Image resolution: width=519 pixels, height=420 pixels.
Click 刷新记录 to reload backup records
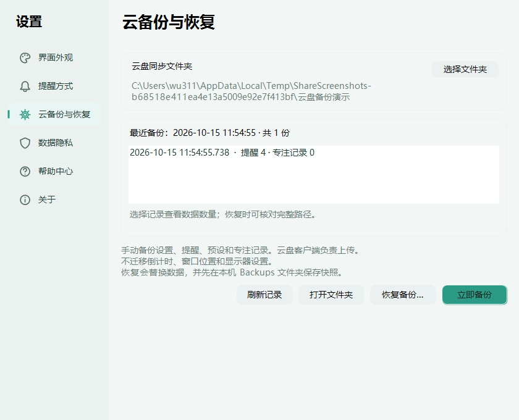[264, 295]
